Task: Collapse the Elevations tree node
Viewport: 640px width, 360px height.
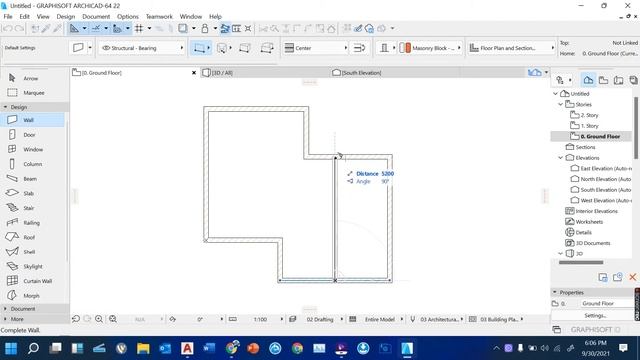Action: (561, 158)
